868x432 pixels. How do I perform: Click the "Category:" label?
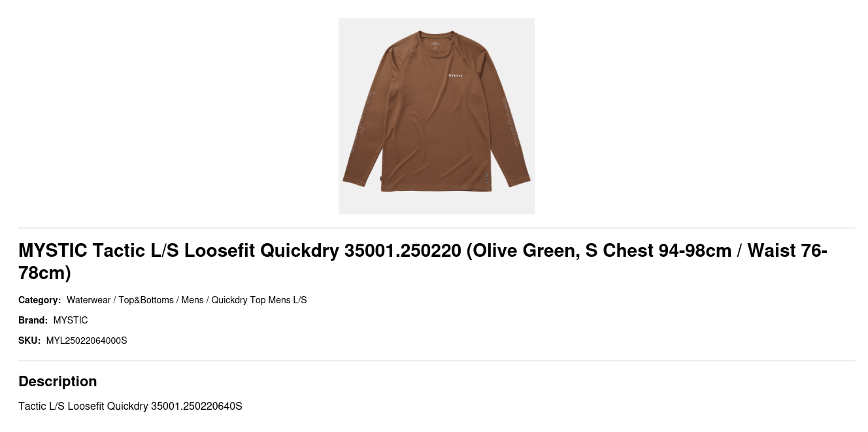click(39, 300)
